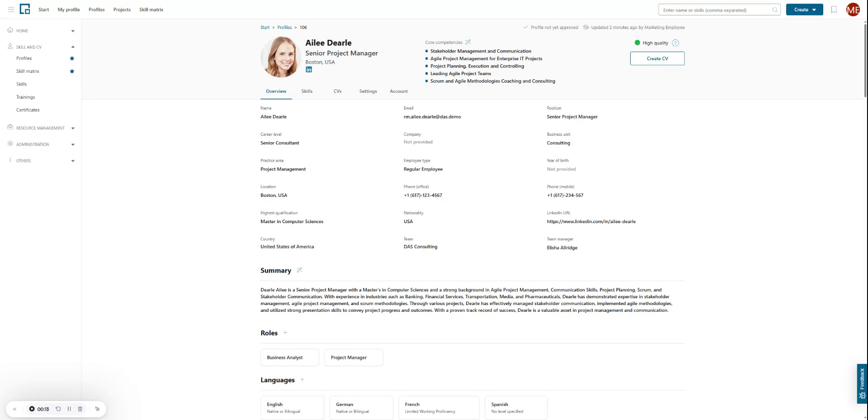Open the Profiles breadcrumb link

284,28
